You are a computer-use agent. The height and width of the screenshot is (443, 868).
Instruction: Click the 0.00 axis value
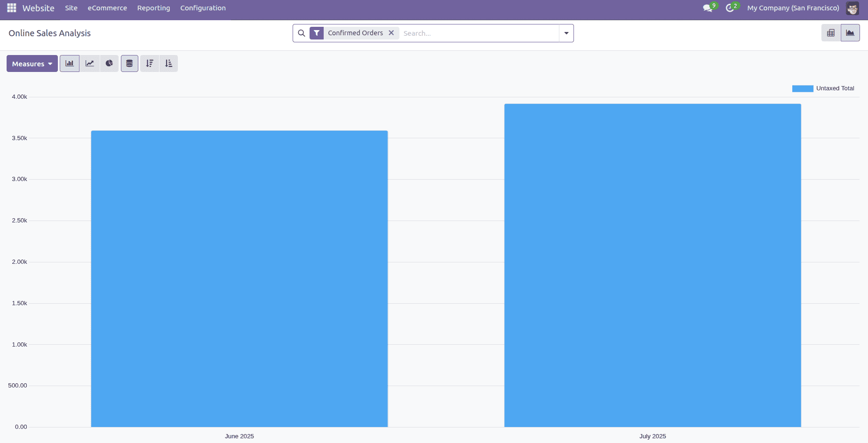coord(21,427)
